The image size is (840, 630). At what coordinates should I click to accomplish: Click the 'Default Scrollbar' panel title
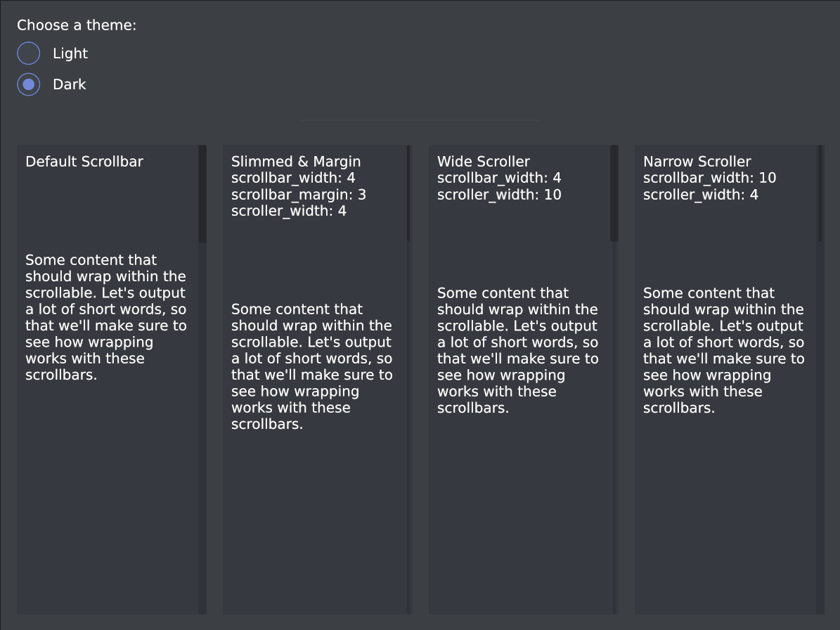(84, 162)
